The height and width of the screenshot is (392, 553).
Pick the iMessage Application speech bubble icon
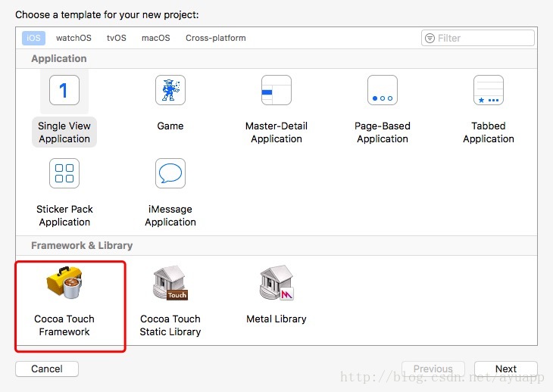[170, 173]
